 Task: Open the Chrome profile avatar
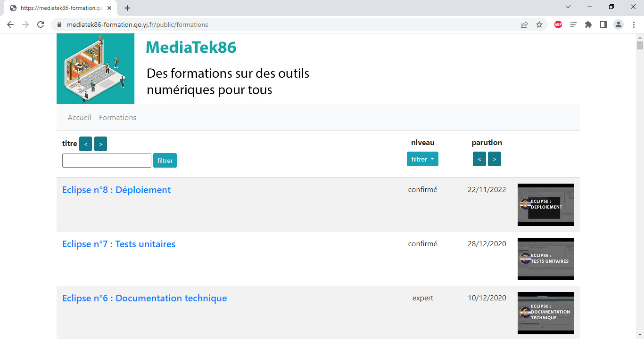pos(619,24)
